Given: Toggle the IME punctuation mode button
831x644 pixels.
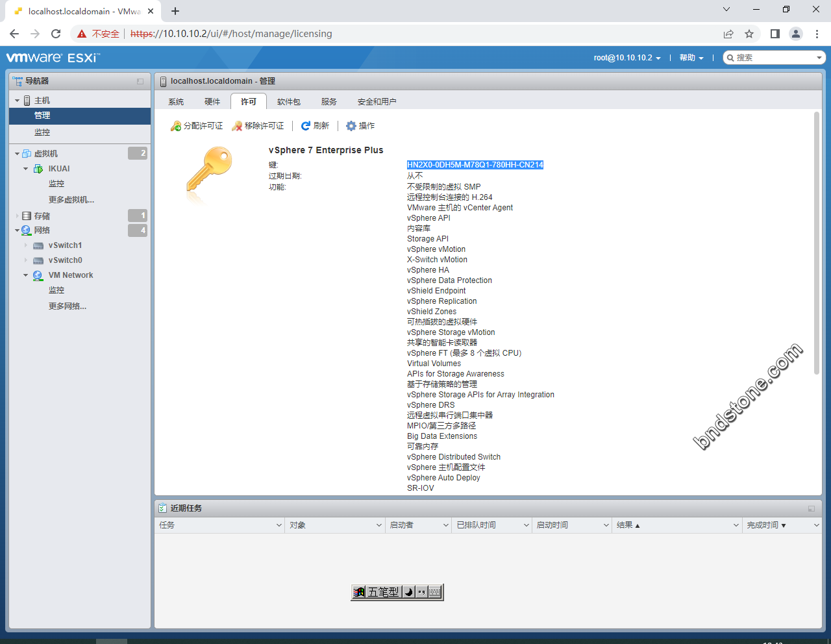Looking at the screenshot, I should click(421, 592).
